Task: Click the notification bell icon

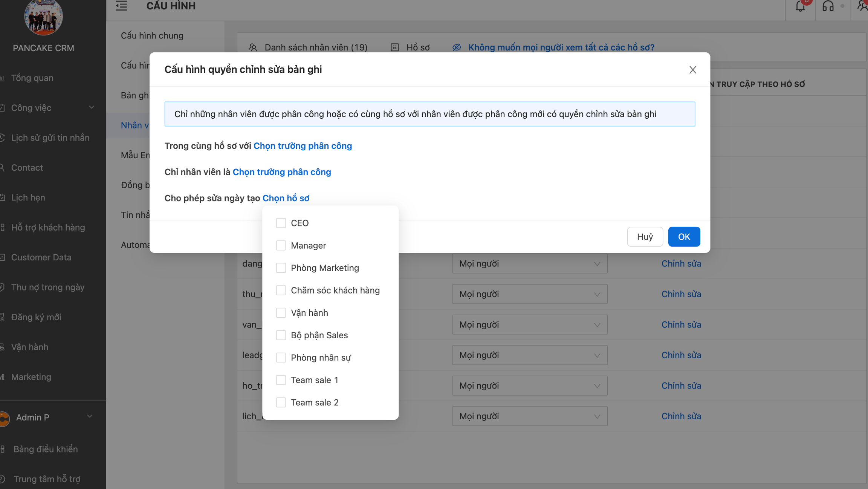Action: (x=800, y=6)
